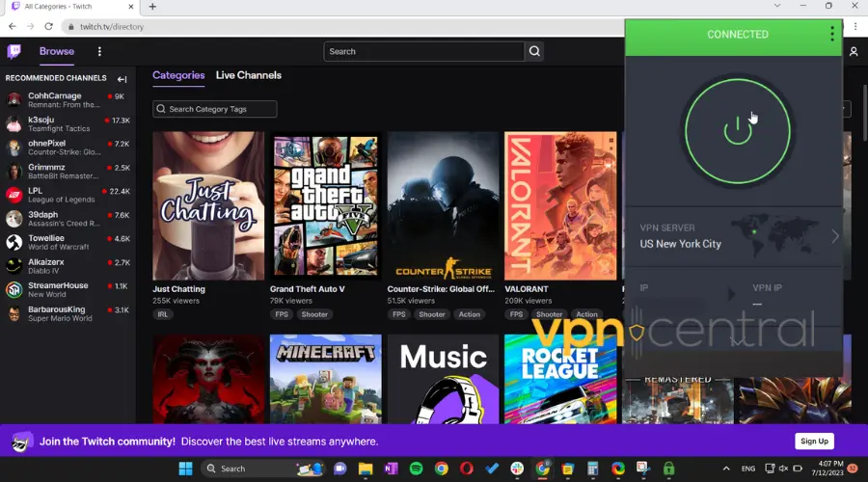868x482 pixels.
Task: Close the All Categories - Twitch tab
Action: (131, 7)
